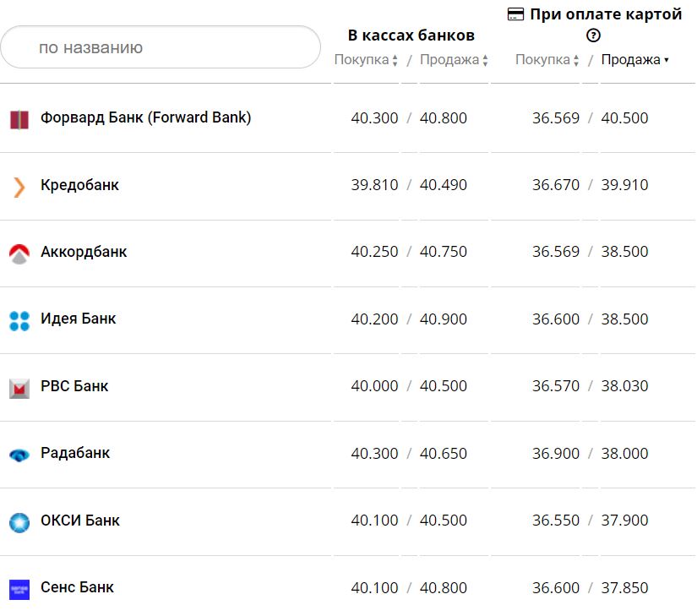Select the 'В кассах банков' column header
The width and height of the screenshot is (697, 616).
pos(411,35)
